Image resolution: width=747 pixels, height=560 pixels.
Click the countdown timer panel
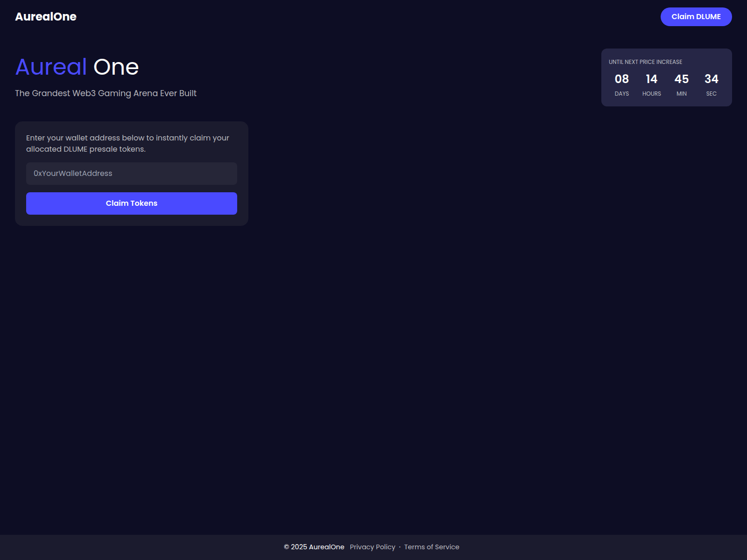click(667, 77)
